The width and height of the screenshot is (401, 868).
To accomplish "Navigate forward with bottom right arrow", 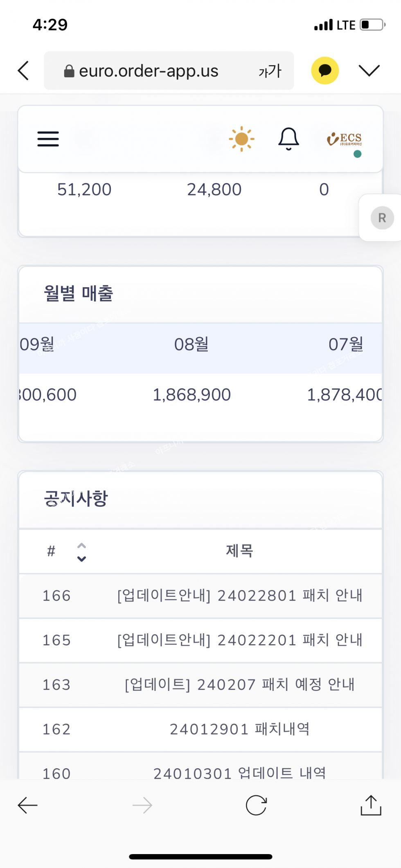I will pyautogui.click(x=142, y=806).
